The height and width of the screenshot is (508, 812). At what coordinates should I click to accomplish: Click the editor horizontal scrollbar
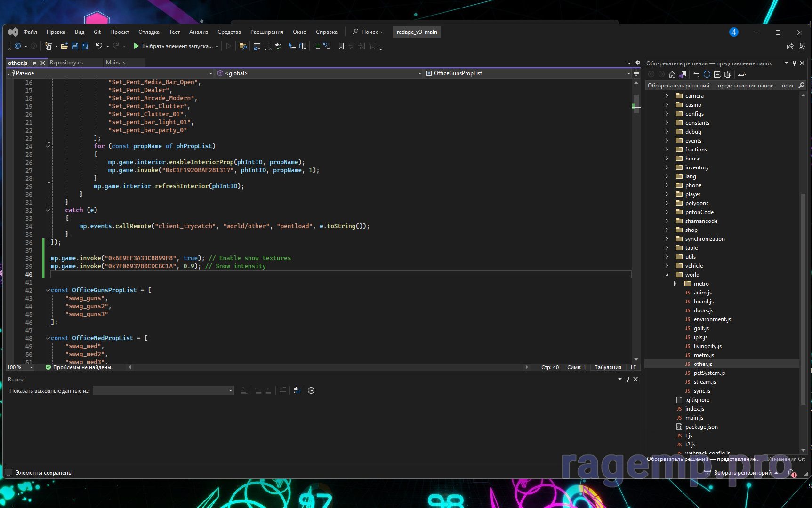[328, 367]
